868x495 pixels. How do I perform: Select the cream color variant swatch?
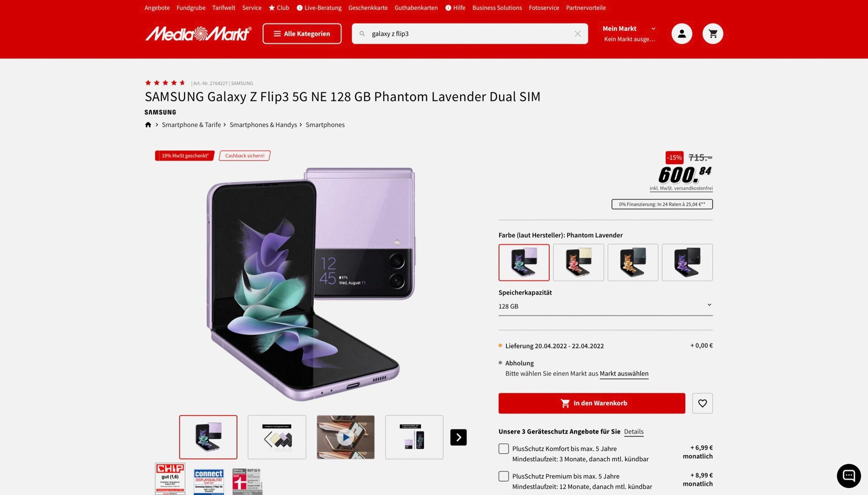578,262
